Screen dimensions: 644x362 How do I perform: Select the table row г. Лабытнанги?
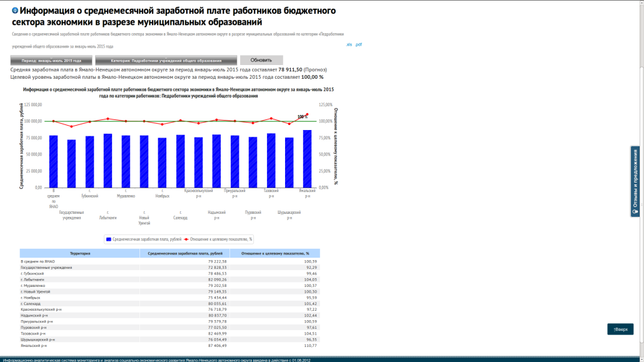[169, 279]
